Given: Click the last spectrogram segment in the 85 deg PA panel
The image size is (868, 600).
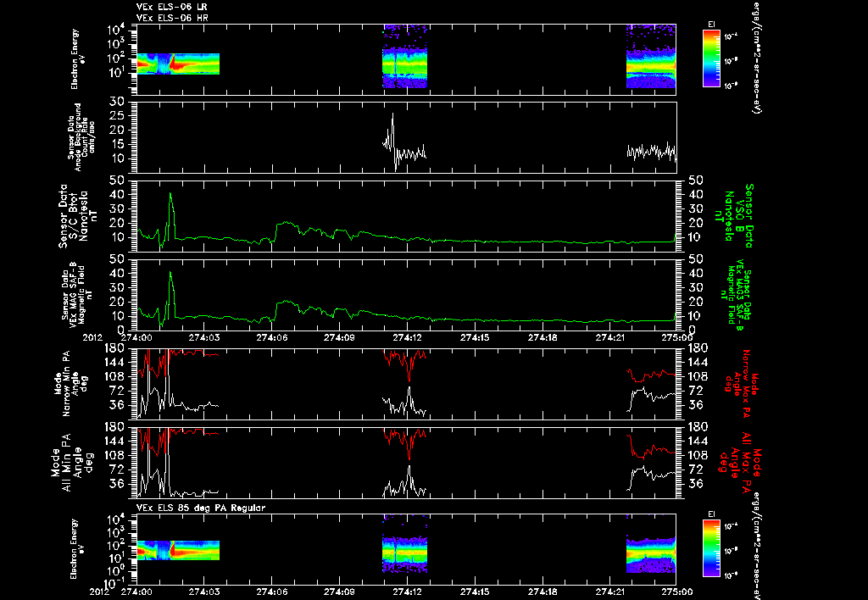Looking at the screenshot, I should point(651,553).
